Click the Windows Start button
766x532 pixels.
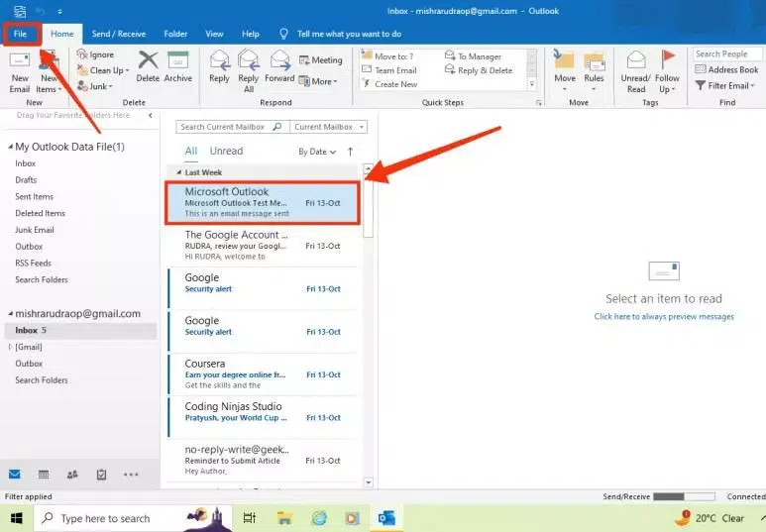tap(16, 518)
